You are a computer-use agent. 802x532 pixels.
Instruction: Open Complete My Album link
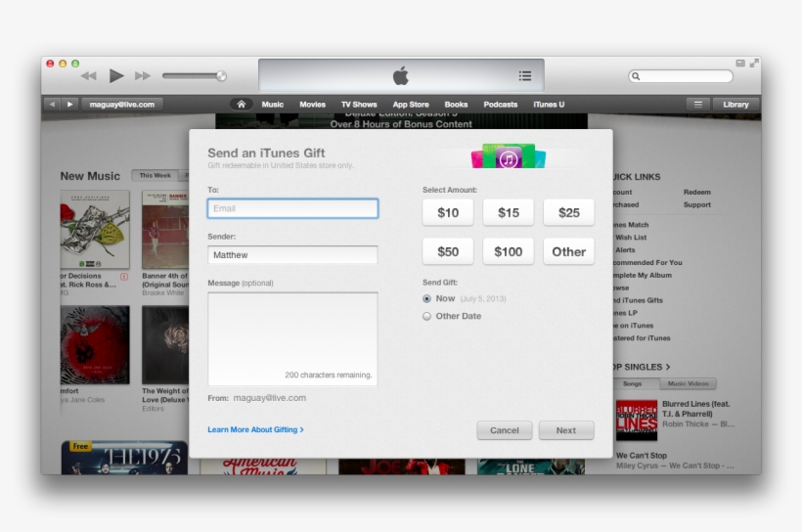tap(643, 275)
